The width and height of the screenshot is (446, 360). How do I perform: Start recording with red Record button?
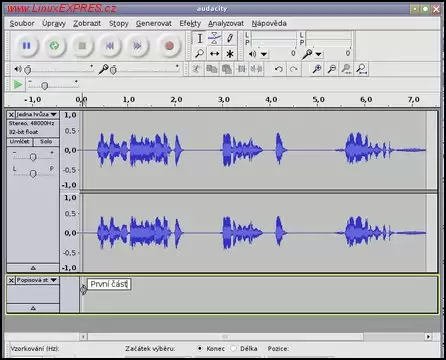tap(169, 46)
